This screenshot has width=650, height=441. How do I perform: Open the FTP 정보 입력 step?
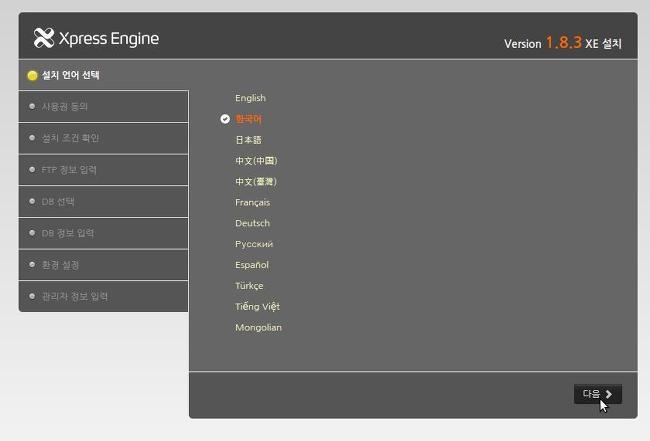pos(104,170)
